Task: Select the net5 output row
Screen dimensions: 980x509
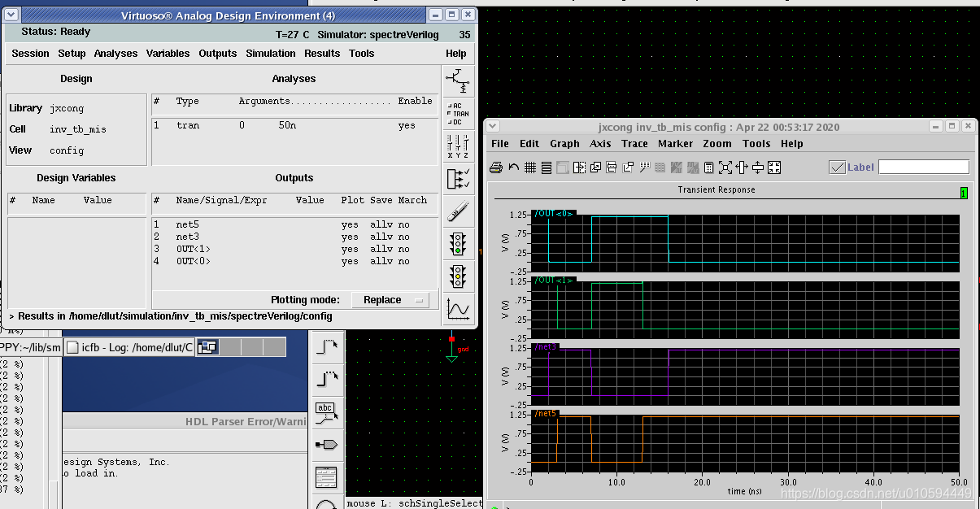Action: [294, 224]
